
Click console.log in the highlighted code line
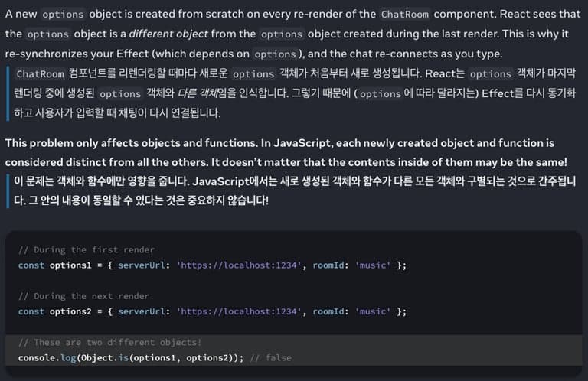pos(46,357)
